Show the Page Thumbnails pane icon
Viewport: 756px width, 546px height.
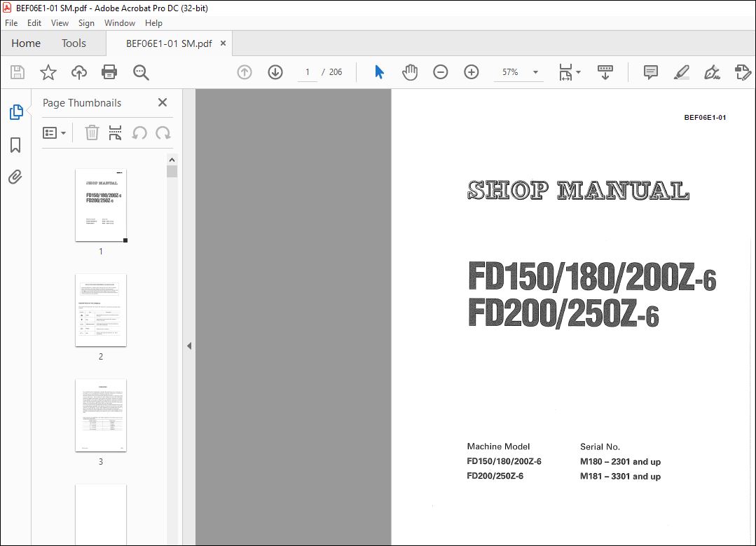coord(16,112)
